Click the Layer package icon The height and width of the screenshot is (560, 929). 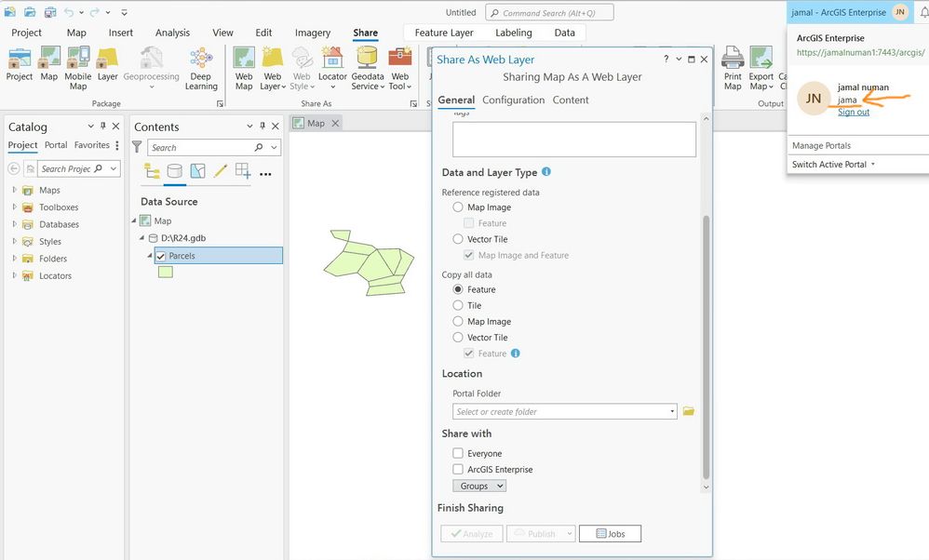pyautogui.click(x=107, y=58)
